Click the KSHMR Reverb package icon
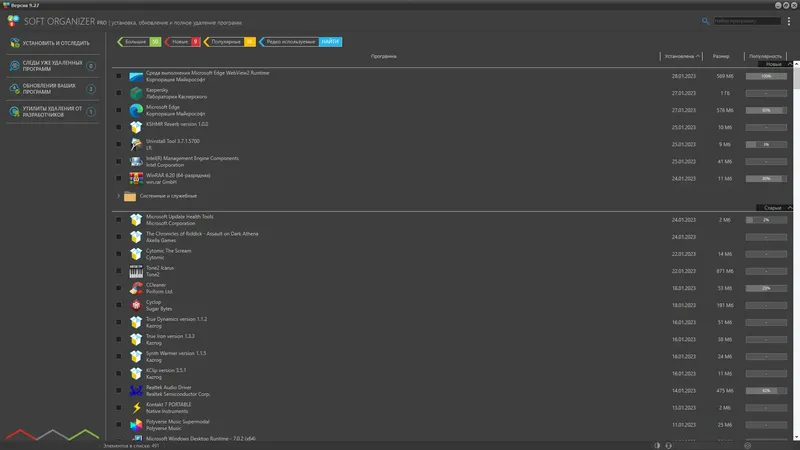Viewport: 800px width, 450px height. coord(136,127)
